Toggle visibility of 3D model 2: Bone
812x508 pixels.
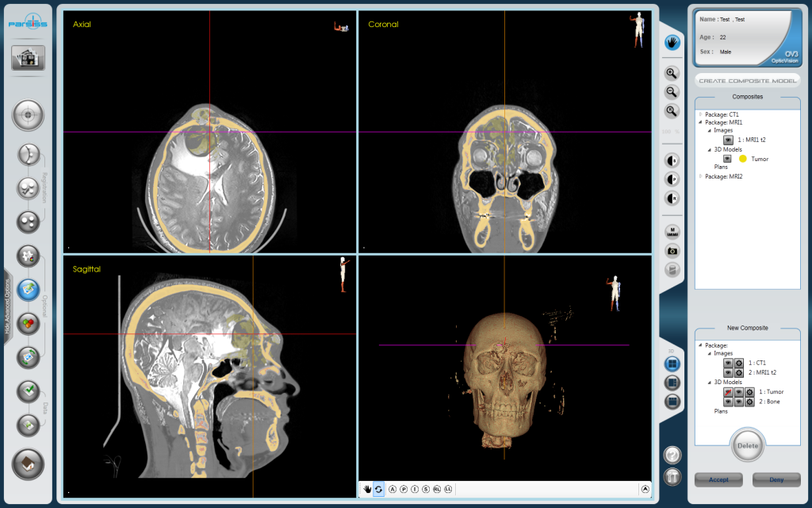[729, 402]
